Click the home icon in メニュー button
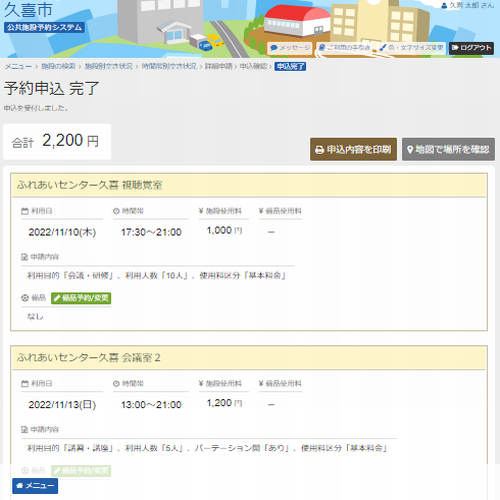 click(x=20, y=486)
